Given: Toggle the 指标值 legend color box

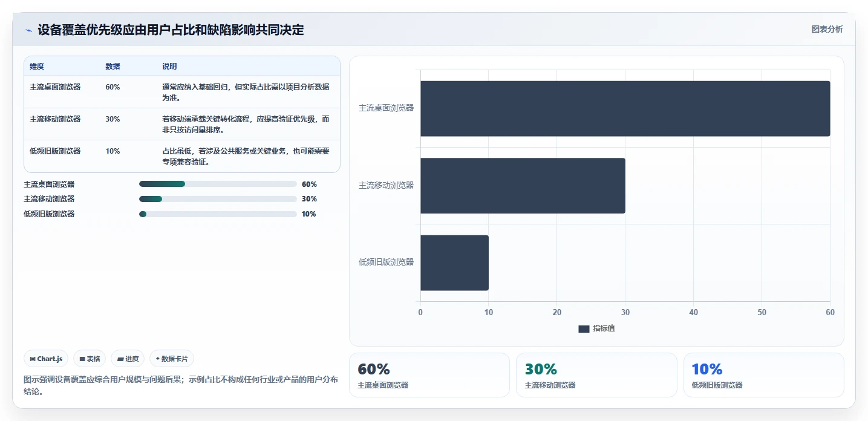Looking at the screenshot, I should click(584, 328).
